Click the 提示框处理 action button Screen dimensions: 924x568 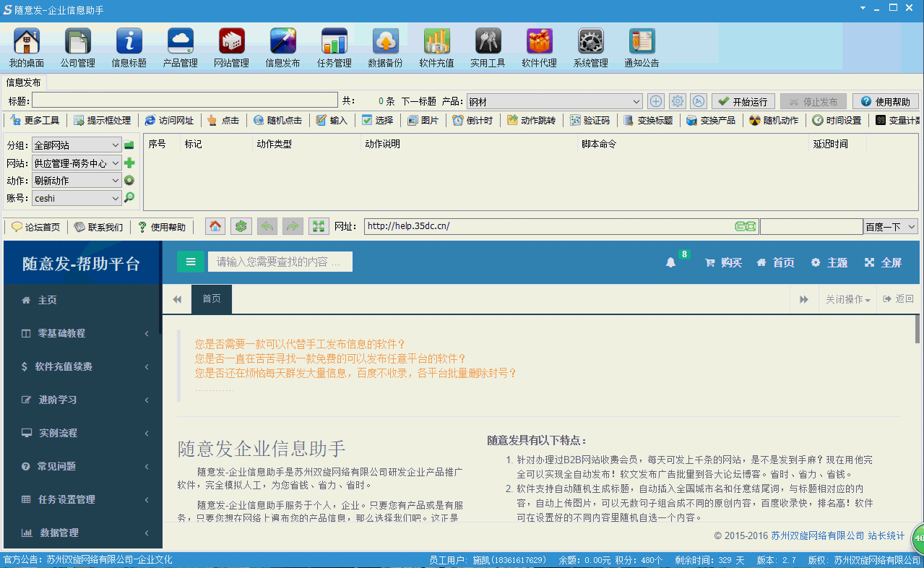103,120
